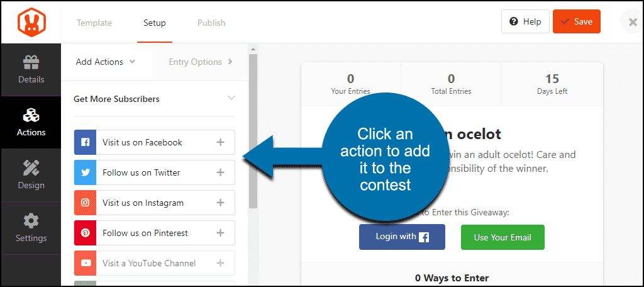Click the YouTube play icon tile

85,263
